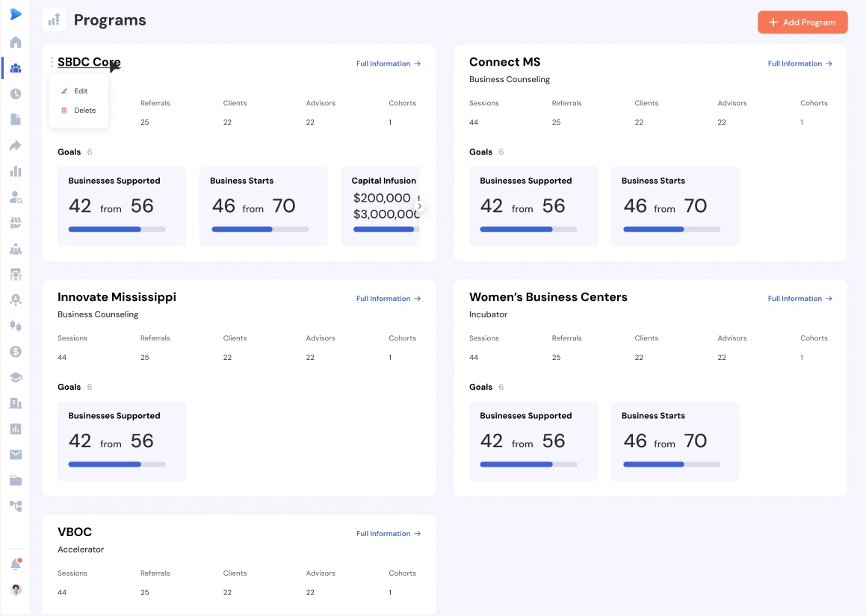Open the mail envelope sidebar icon

point(16,455)
